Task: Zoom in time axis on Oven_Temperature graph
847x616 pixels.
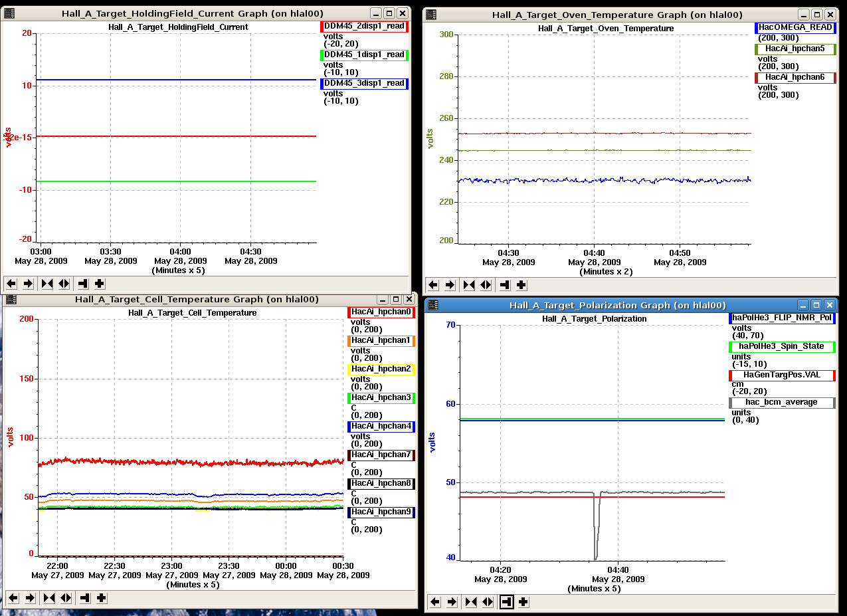Action: click(x=469, y=285)
